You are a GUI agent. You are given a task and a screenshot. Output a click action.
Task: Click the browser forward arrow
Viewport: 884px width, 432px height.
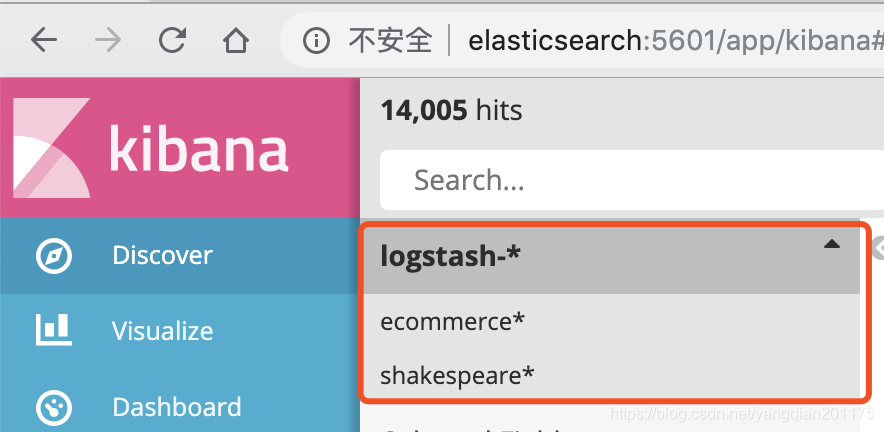108,40
